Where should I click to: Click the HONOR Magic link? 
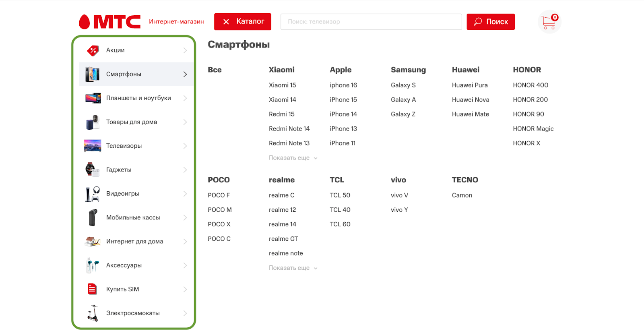click(x=533, y=129)
